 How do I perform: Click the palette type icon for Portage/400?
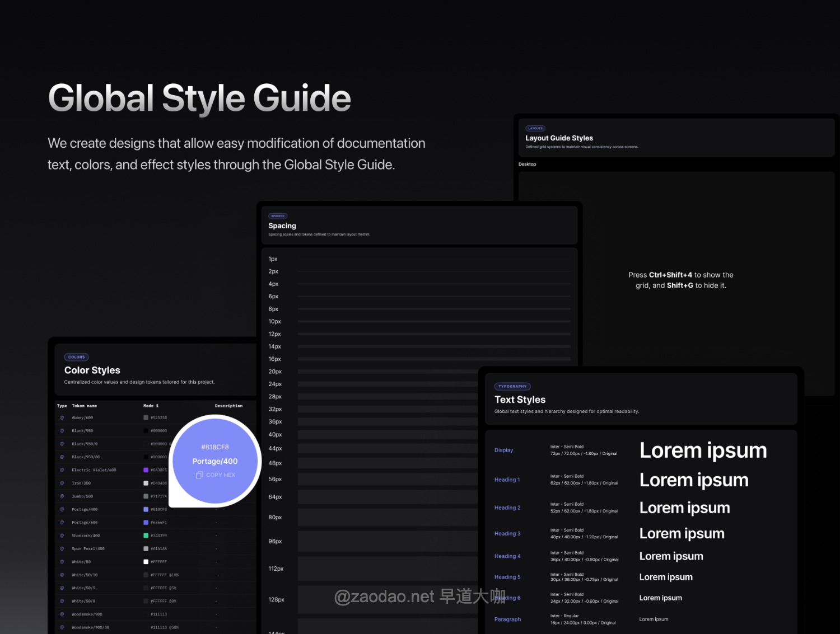click(62, 509)
